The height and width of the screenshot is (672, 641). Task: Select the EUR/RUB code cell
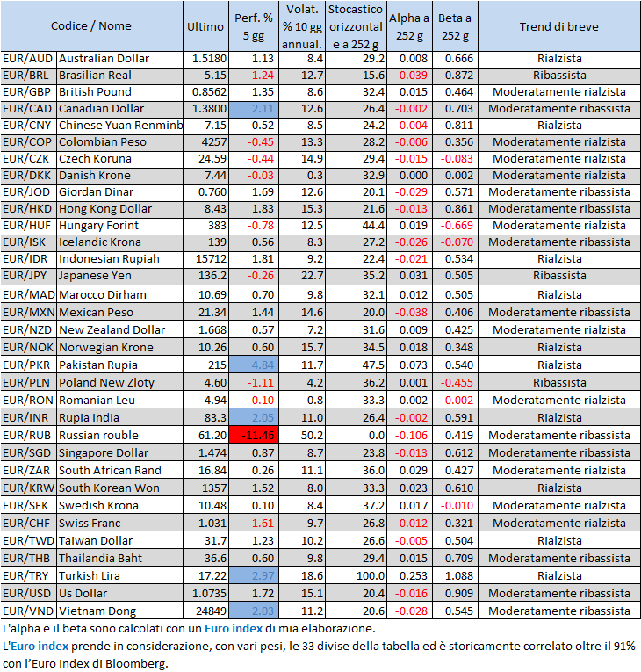[29, 436]
